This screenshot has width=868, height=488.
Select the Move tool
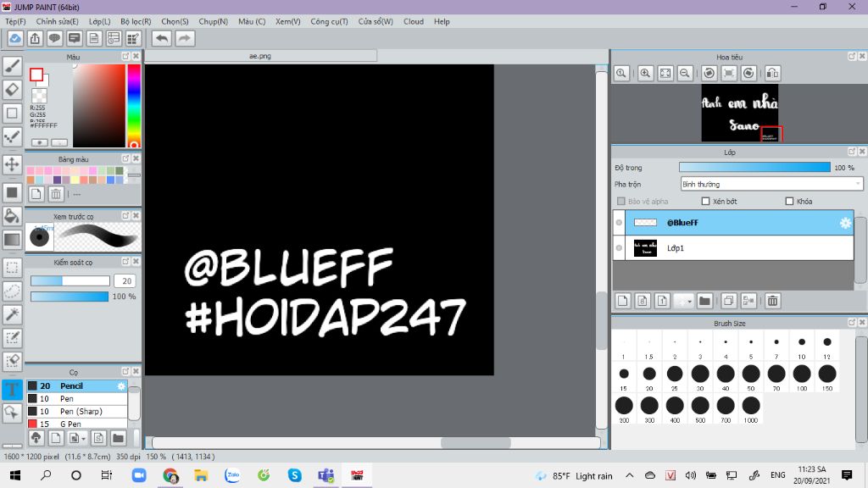pyautogui.click(x=12, y=164)
